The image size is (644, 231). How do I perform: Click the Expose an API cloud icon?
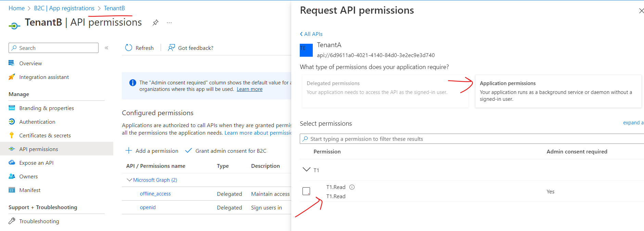(12, 163)
